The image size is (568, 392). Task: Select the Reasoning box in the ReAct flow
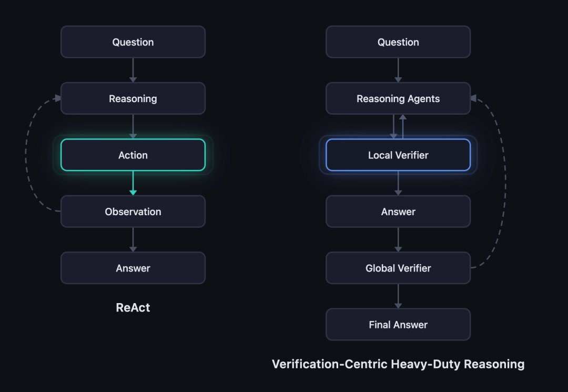click(x=133, y=98)
